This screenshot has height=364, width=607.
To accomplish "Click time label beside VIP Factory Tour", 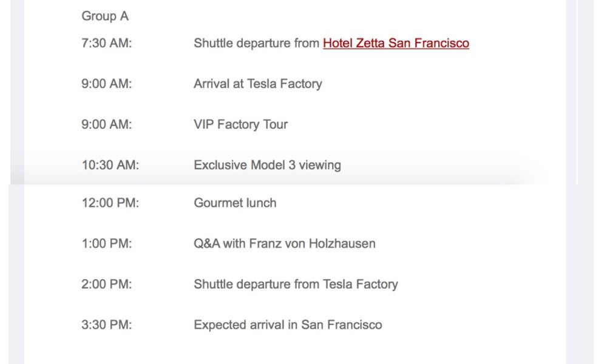I will [106, 124].
